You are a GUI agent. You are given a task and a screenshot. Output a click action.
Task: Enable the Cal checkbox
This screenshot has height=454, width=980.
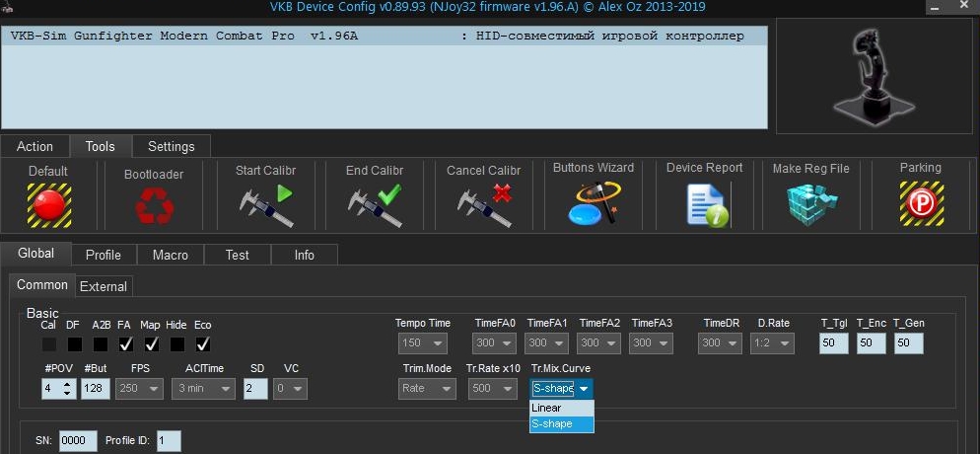(48, 344)
